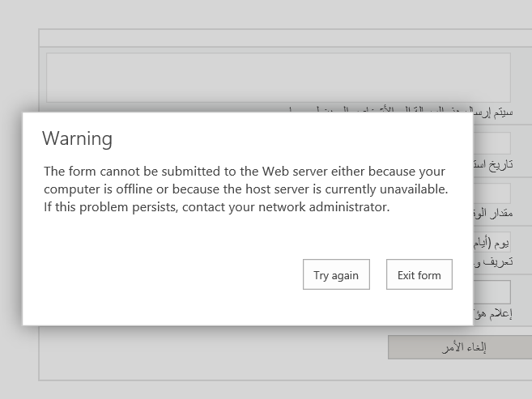Click the large text area in the background form

pos(279,78)
